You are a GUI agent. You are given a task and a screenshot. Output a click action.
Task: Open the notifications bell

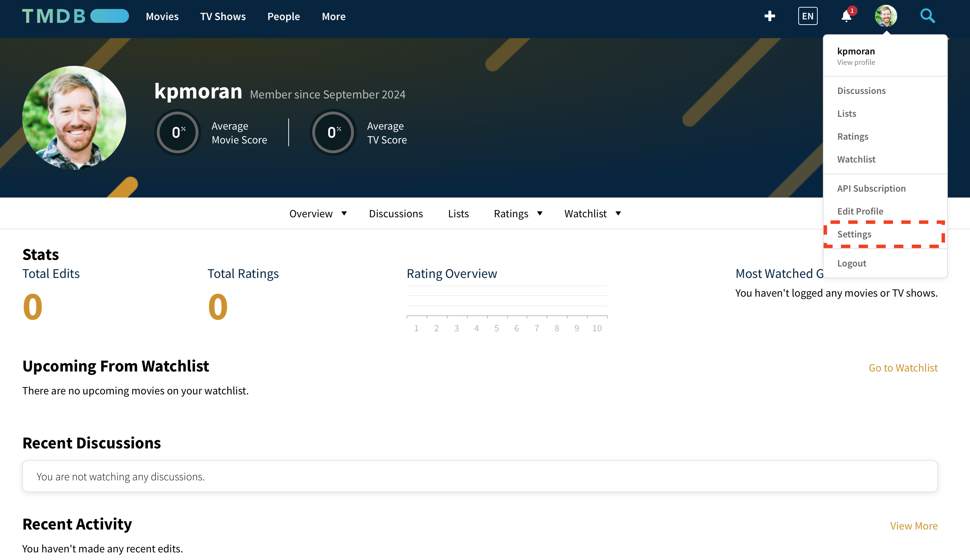pyautogui.click(x=846, y=17)
